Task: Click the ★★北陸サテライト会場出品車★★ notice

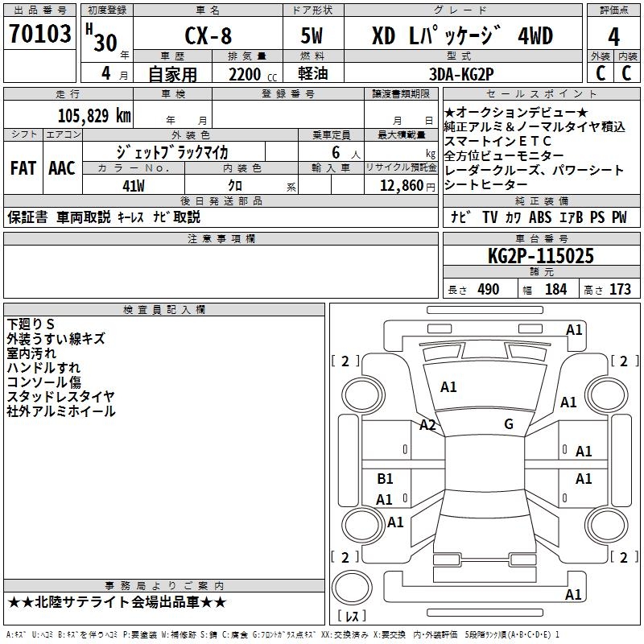Action: [x=117, y=602]
